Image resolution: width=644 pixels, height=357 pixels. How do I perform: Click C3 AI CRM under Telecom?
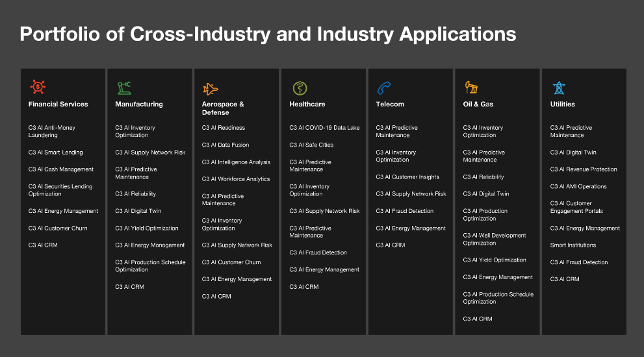pos(391,245)
